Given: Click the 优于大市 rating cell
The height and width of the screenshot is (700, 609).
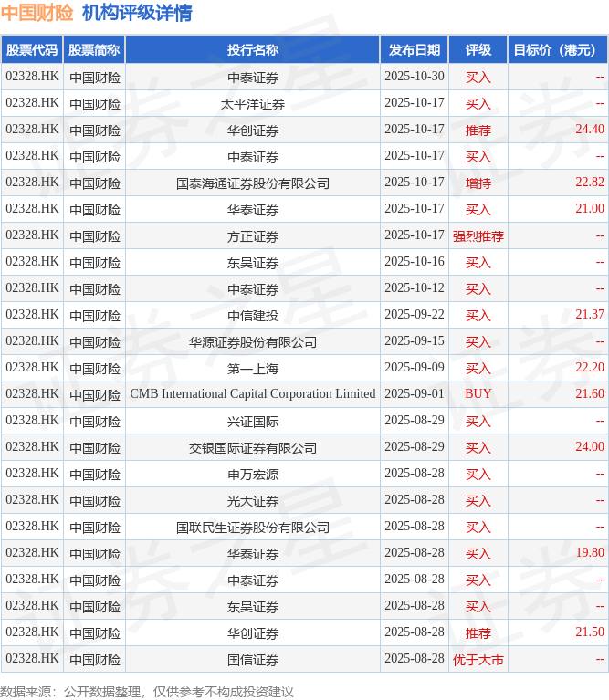Looking at the screenshot, I should 478,660.
